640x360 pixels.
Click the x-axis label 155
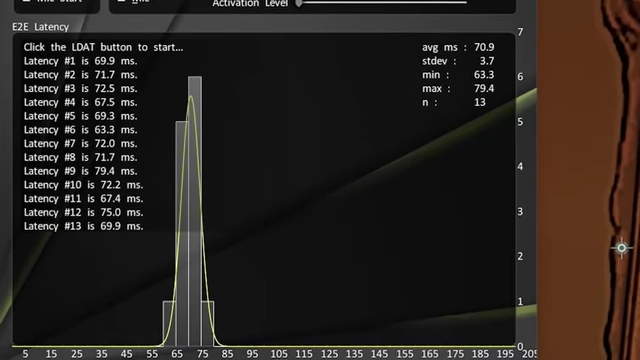(405, 354)
